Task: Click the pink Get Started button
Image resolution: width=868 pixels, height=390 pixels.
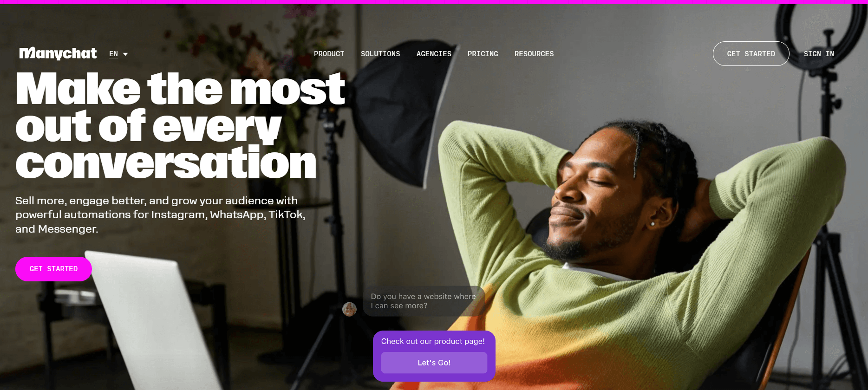Action: pyautogui.click(x=53, y=269)
